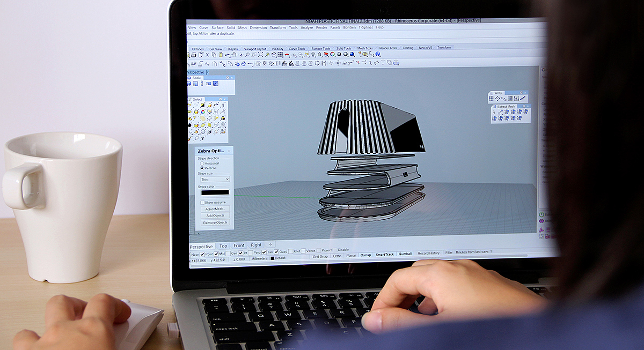The width and height of the screenshot is (644, 350).
Task: Click the Adjust Mesh... button
Action: (215, 209)
